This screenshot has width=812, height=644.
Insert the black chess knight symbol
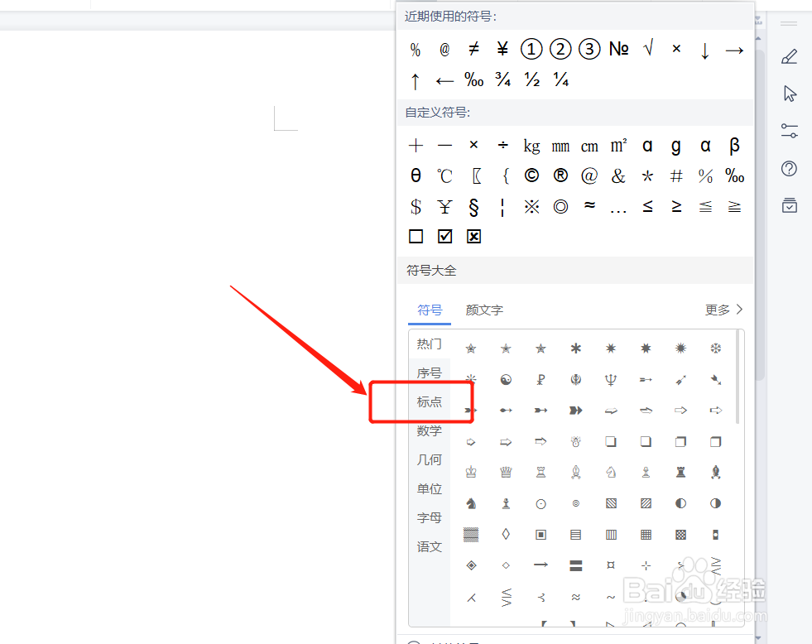[x=471, y=503]
